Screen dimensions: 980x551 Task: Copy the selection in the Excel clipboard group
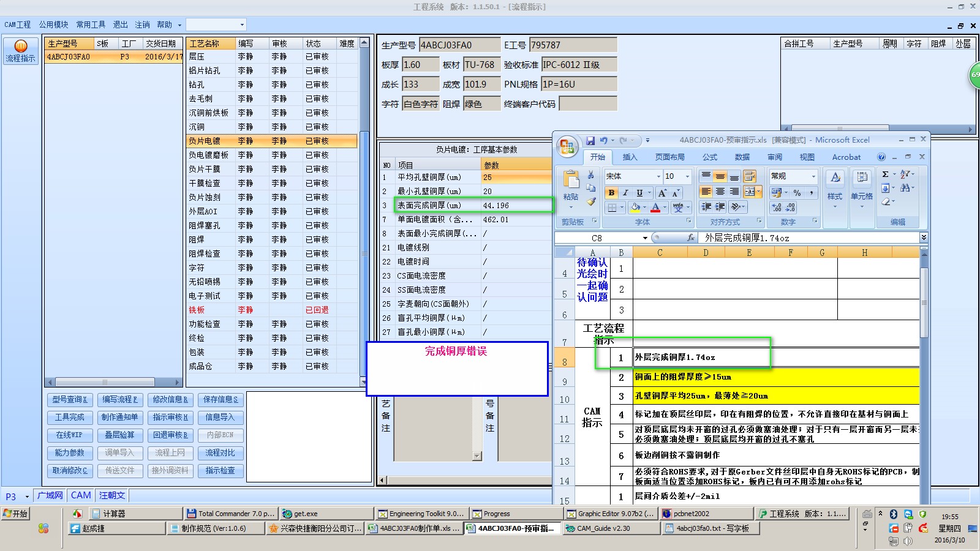click(591, 188)
